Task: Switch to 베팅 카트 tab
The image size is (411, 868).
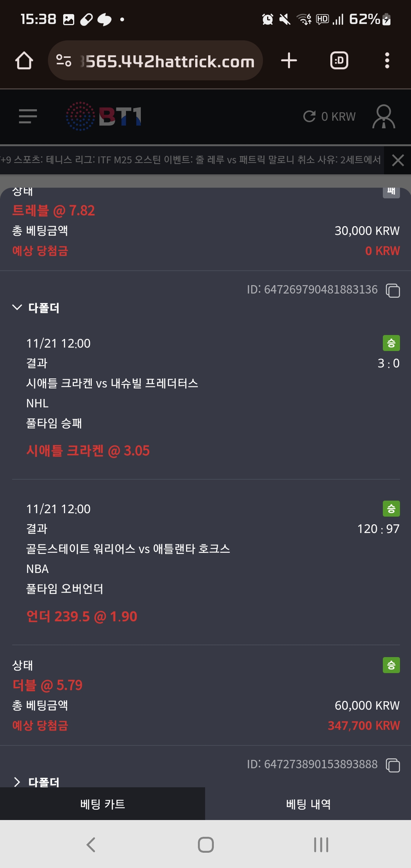Action: (x=102, y=804)
